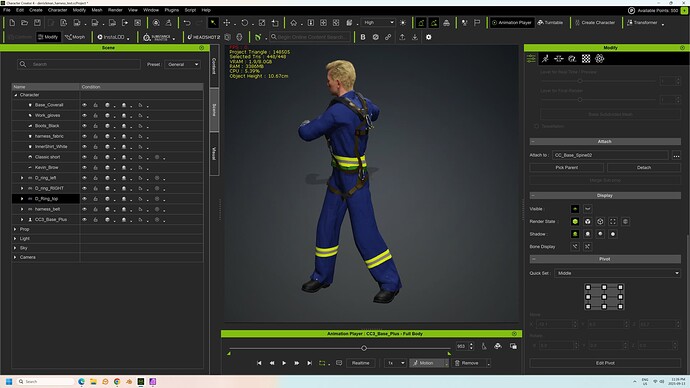Click the turntable render icon in Animation Player
The height and width of the screenshot is (388, 690).
coord(498,346)
